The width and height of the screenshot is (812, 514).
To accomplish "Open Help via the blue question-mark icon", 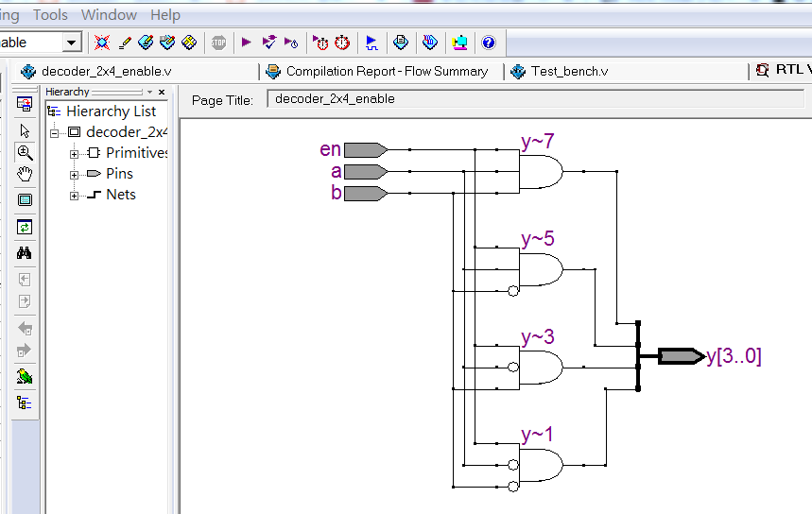I will click(x=489, y=43).
